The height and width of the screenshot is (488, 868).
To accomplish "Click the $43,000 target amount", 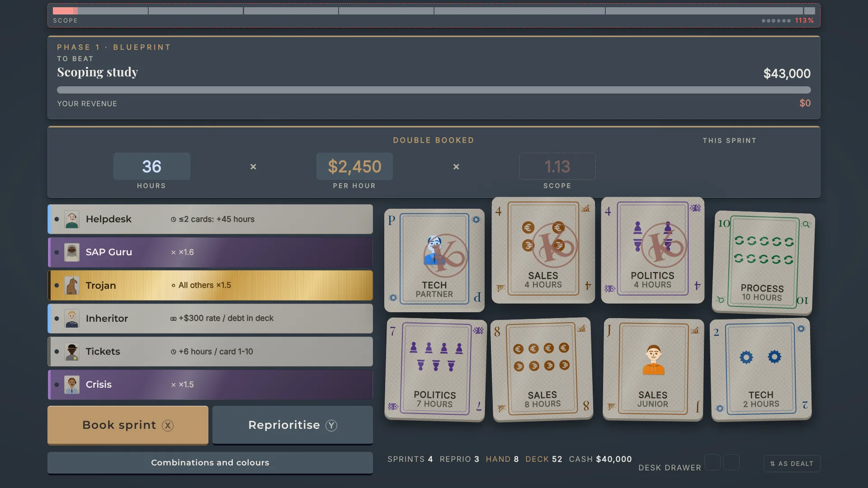I will click(x=787, y=74).
